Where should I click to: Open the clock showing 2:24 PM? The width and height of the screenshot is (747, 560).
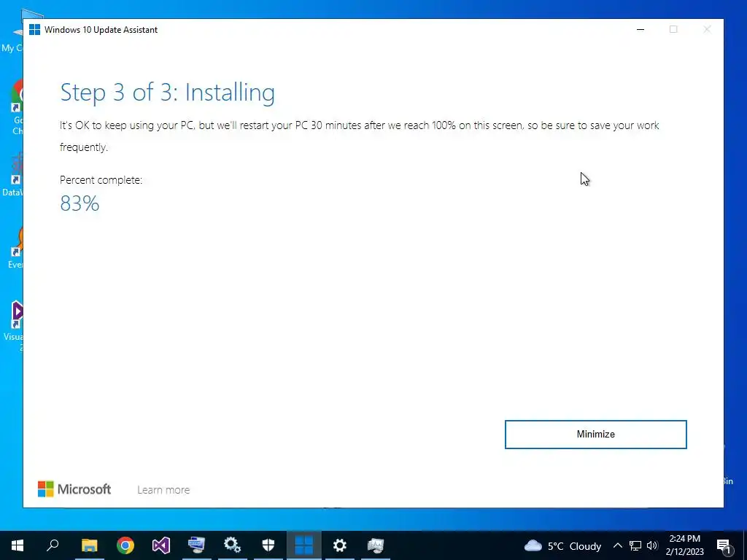point(684,545)
